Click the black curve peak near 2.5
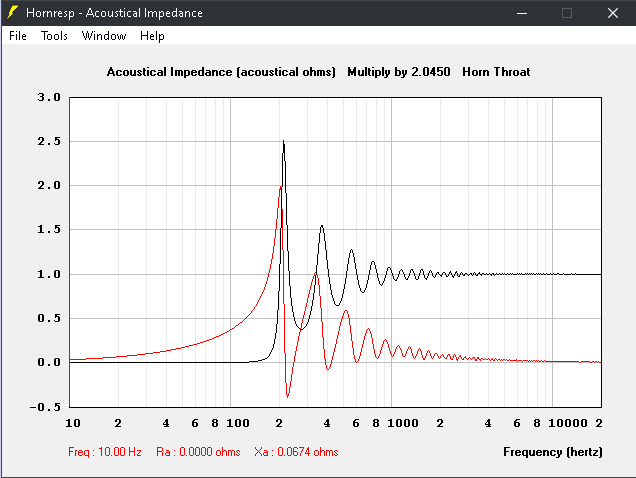This screenshot has height=478, width=636. coord(283,142)
